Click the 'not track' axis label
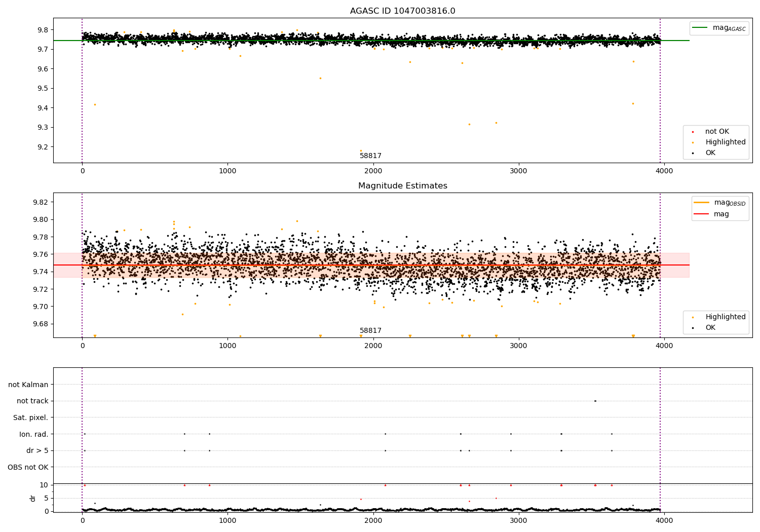Screen dimensions: 760x532 click(32, 401)
